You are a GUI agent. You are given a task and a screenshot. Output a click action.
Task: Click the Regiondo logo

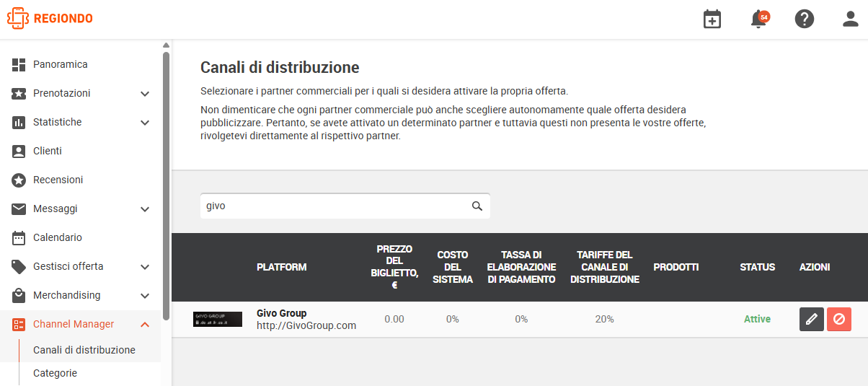tap(50, 19)
